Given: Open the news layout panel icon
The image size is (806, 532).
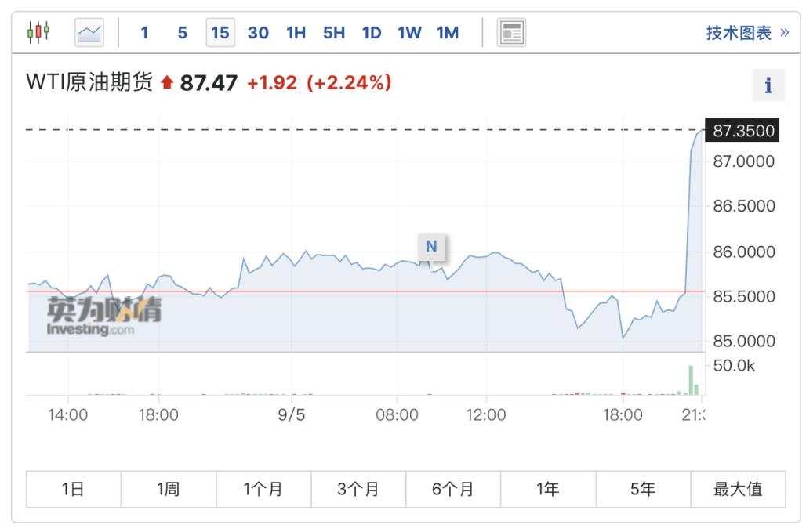Looking at the screenshot, I should (x=511, y=33).
